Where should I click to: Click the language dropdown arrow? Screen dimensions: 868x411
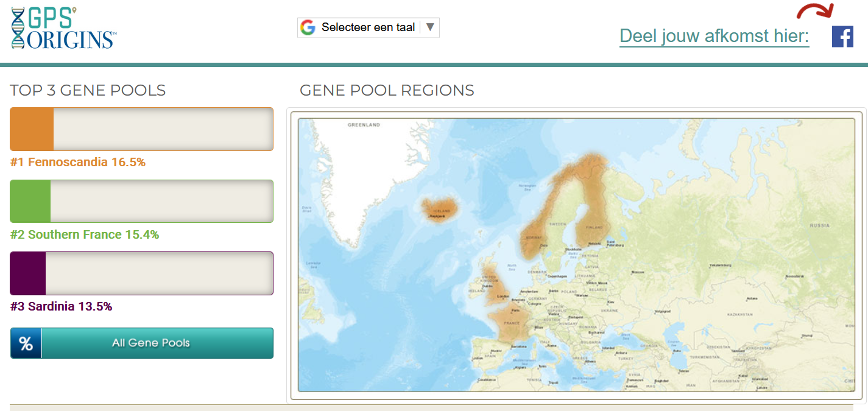coord(430,27)
